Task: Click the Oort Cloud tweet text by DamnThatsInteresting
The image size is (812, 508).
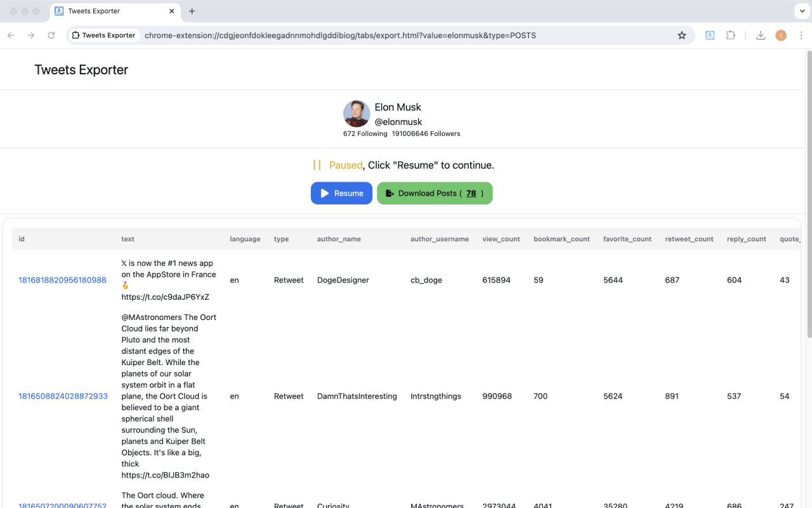Action: tap(169, 396)
